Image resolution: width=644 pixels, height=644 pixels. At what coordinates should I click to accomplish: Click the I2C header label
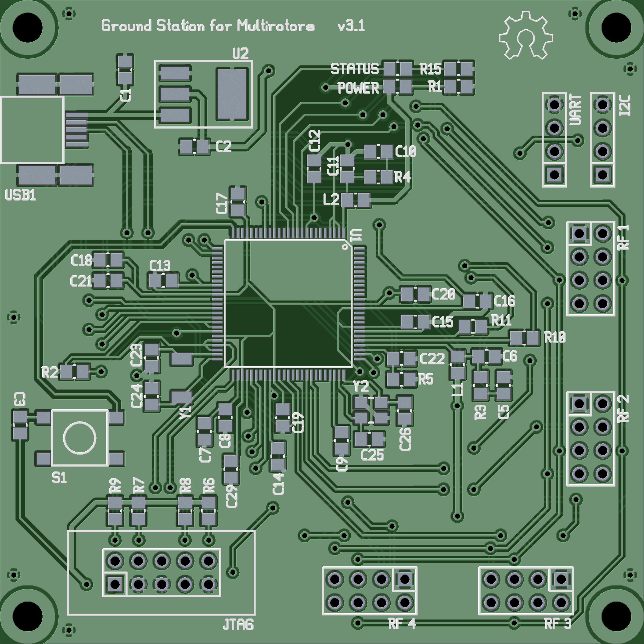click(x=624, y=106)
